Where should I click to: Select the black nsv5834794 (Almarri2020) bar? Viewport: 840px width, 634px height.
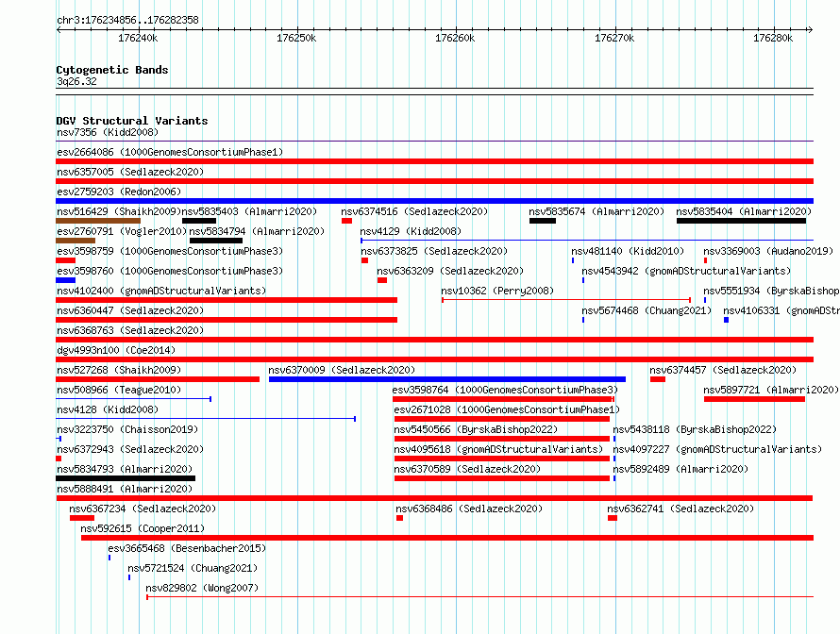coord(216,241)
